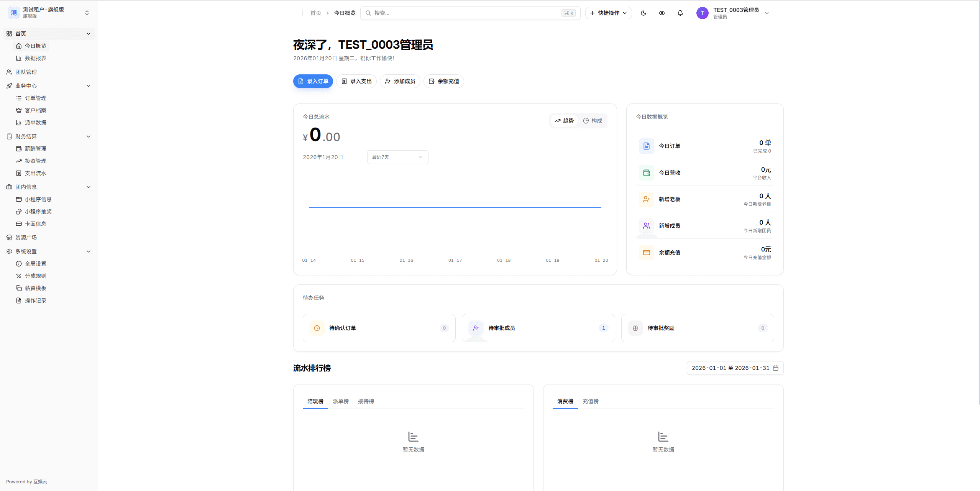Select the moon icon for dark mode
980x491 pixels.
643,13
